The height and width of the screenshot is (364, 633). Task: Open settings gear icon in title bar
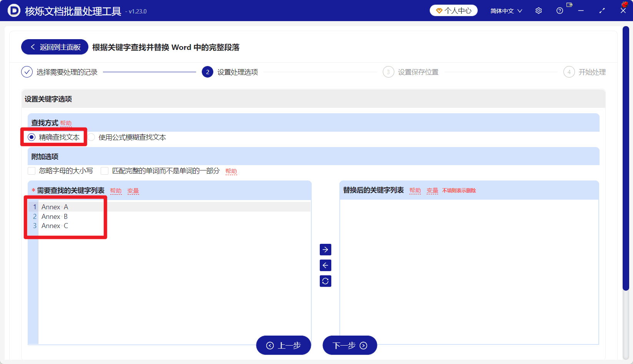538,11
